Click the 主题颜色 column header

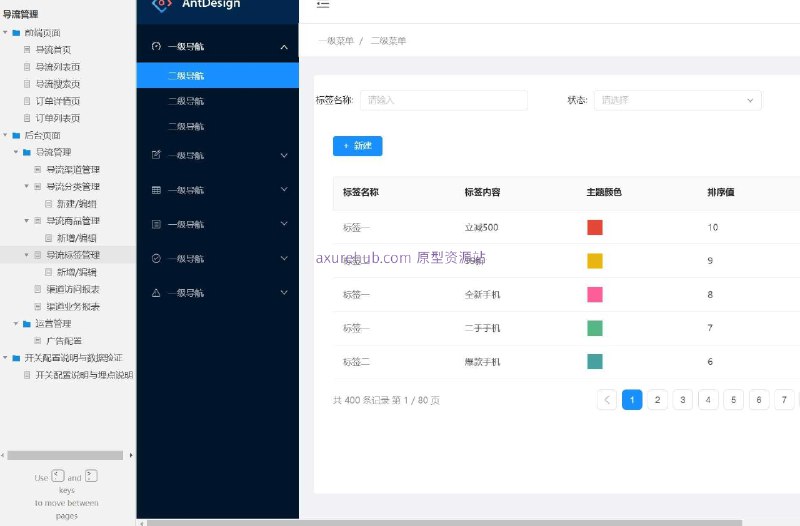click(x=604, y=192)
